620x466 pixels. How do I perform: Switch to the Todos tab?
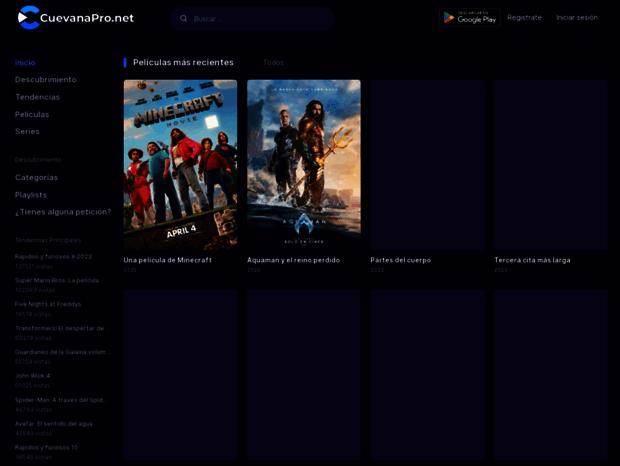[273, 62]
